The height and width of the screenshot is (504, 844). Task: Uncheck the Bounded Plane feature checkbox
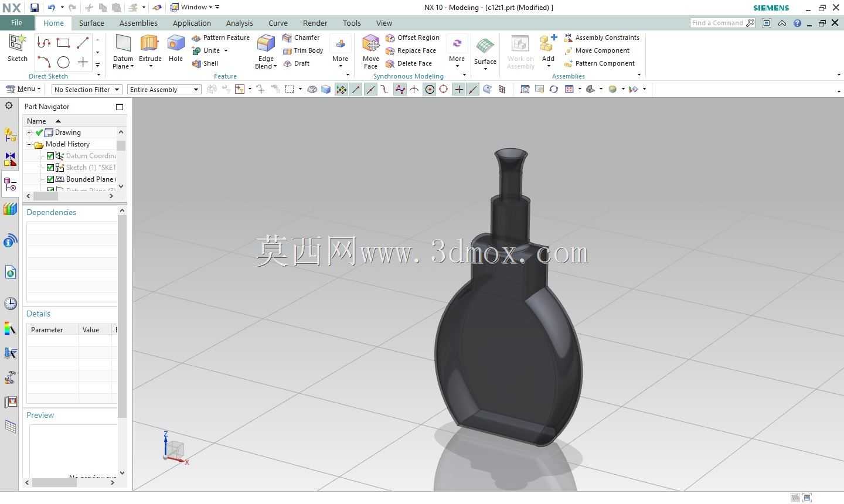tap(50, 179)
